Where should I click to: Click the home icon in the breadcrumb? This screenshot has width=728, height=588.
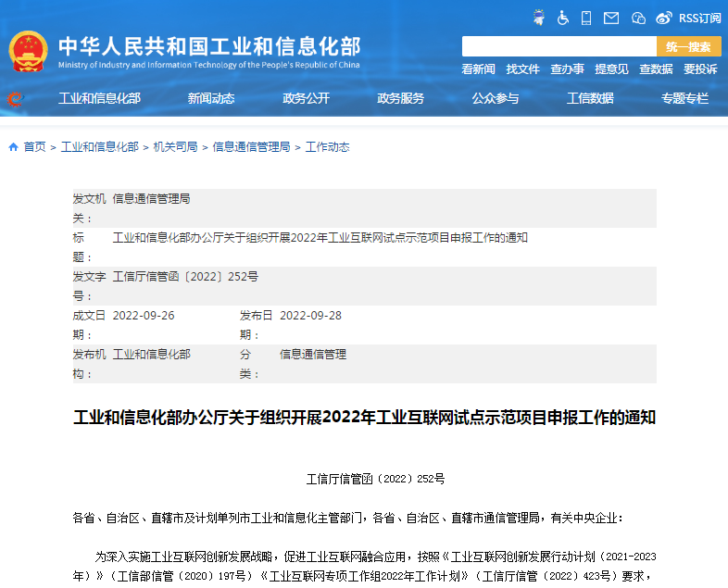pos(14,147)
